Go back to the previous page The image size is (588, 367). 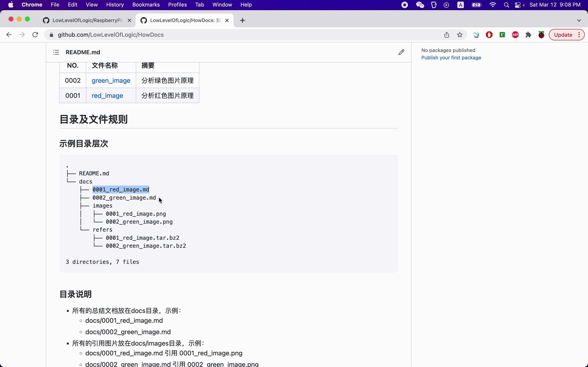(x=9, y=35)
